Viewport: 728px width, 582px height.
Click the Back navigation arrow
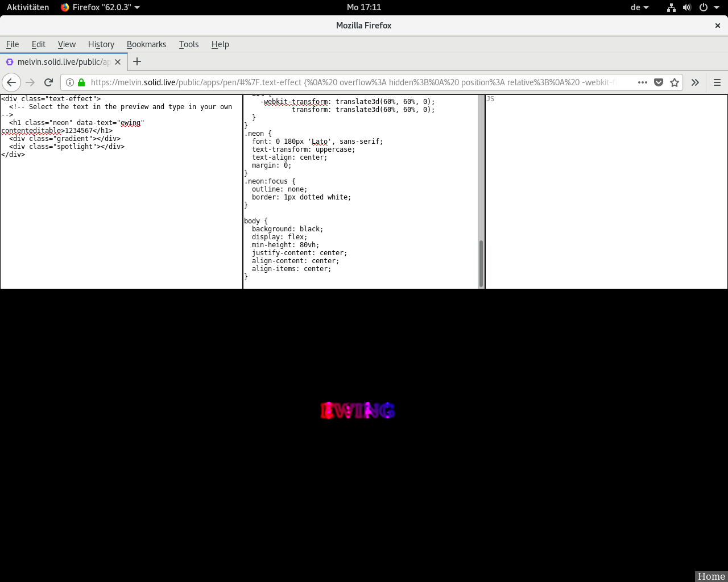11,82
